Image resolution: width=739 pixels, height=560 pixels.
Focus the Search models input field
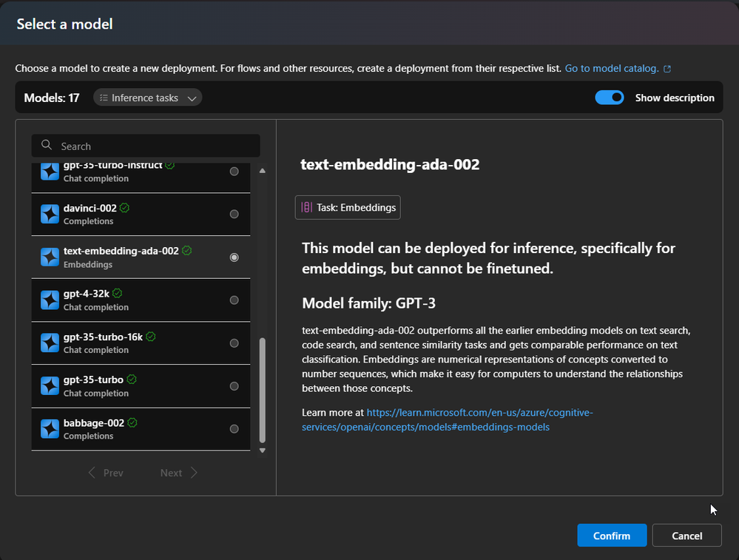point(146,146)
